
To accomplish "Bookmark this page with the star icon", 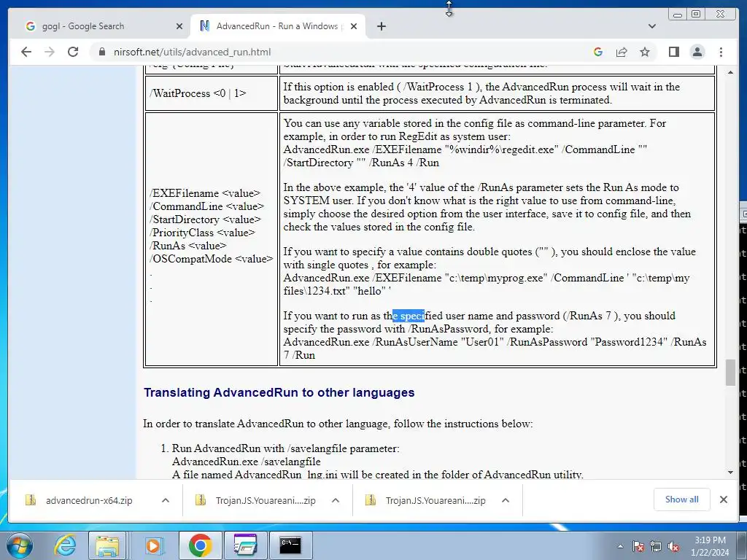I will pos(645,52).
